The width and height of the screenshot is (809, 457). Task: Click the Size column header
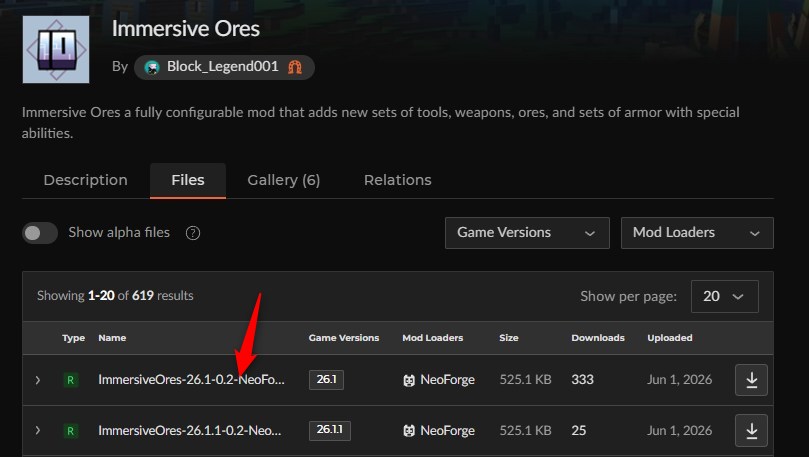[x=509, y=338]
